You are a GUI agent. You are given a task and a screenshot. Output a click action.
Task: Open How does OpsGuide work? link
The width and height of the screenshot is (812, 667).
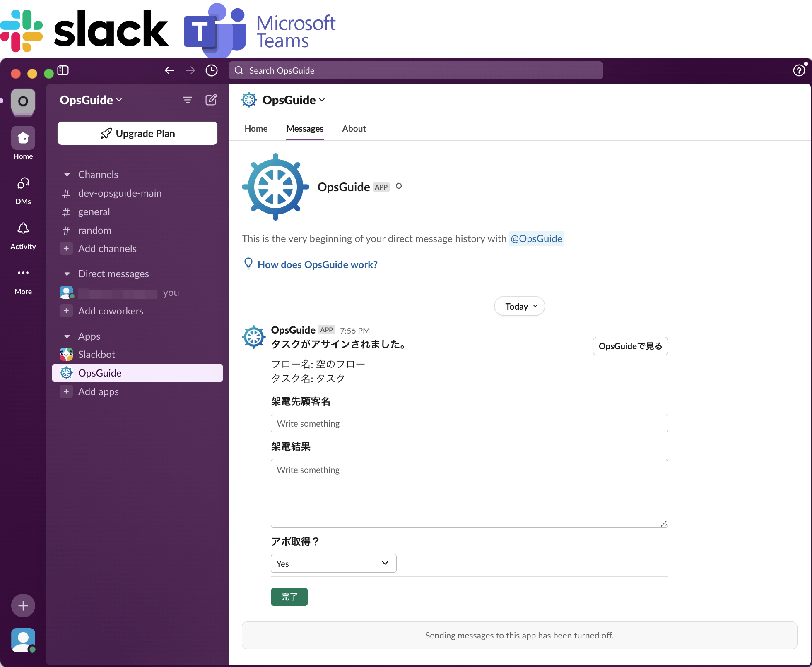[x=318, y=264]
